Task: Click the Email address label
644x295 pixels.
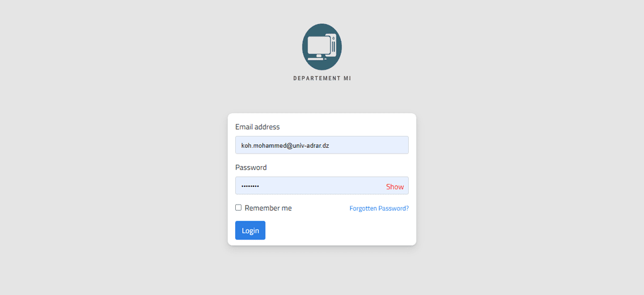Action: [257, 127]
